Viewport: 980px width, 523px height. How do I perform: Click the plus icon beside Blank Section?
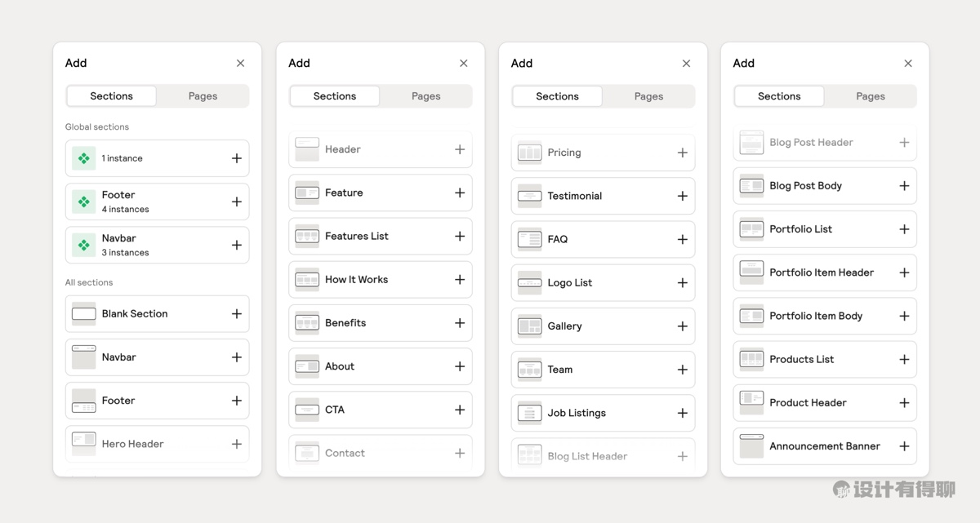pyautogui.click(x=236, y=314)
